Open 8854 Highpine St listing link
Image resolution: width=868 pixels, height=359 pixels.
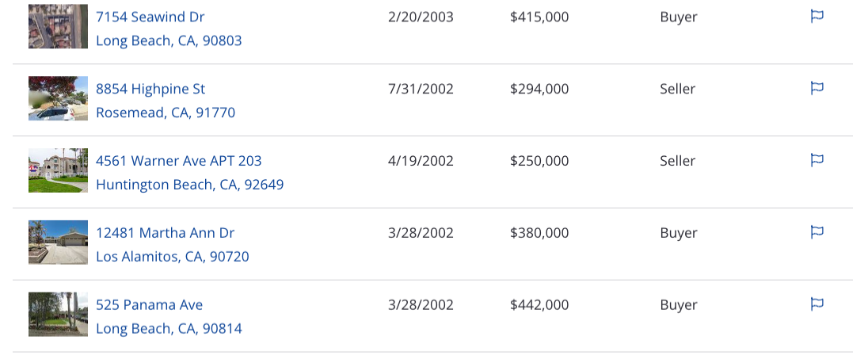[150, 90]
